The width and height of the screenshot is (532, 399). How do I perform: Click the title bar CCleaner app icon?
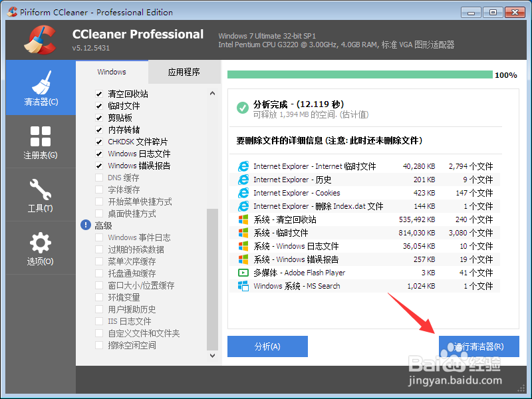pos(12,12)
